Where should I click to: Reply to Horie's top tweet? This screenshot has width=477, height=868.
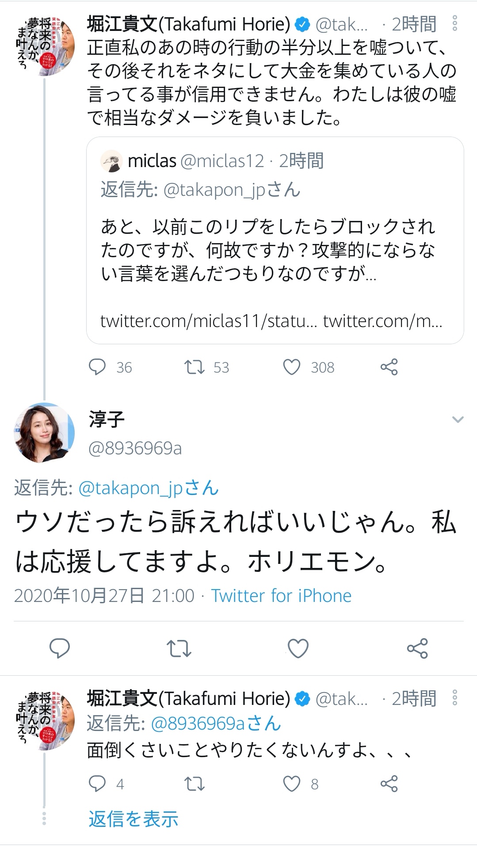click(x=97, y=367)
